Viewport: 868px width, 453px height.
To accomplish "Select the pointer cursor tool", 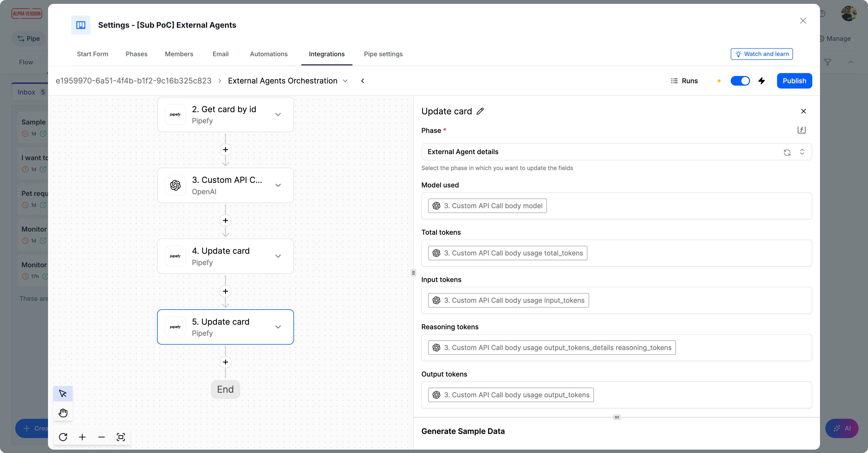I will tap(63, 393).
